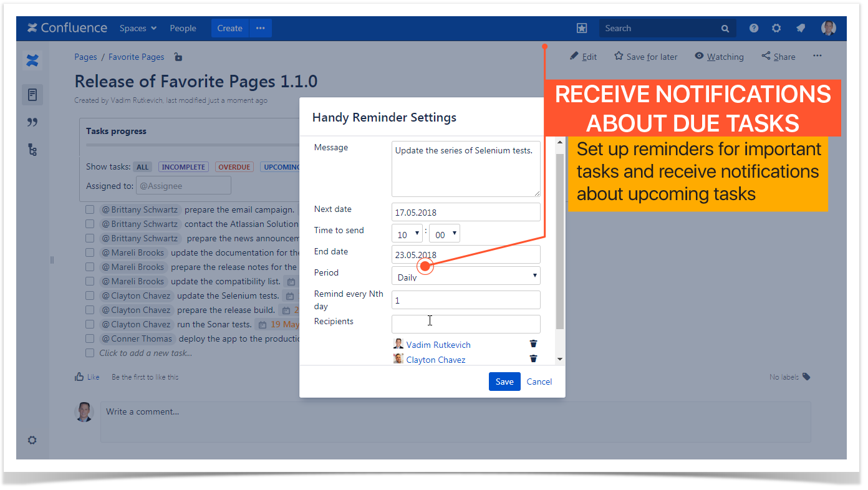Image resolution: width=868 pixels, height=490 pixels.
Task: Save the reminder settings
Action: [504, 382]
